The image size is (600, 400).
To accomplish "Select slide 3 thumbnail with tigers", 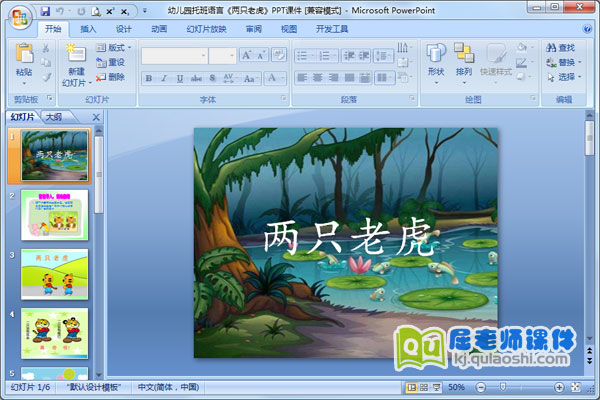I will 54,274.
